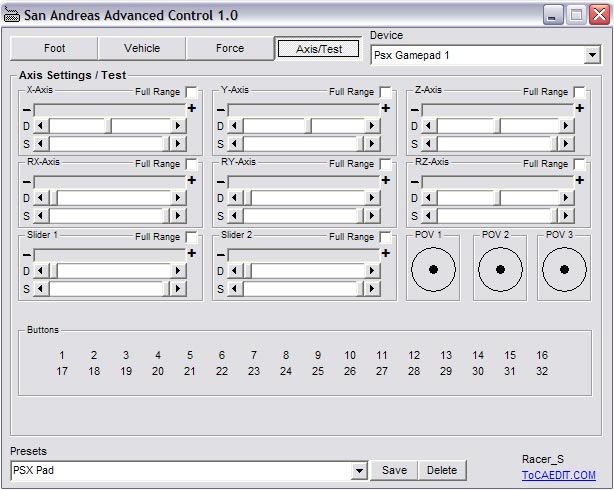Click RZ-Axis D scrollbar left arrow

point(429,198)
